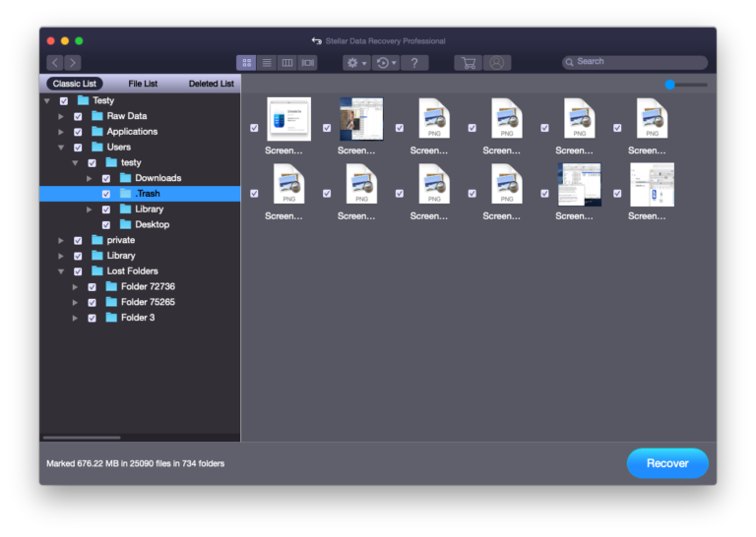Go back with left arrow button
Viewport: 756px width, 537px height.
tap(55, 63)
